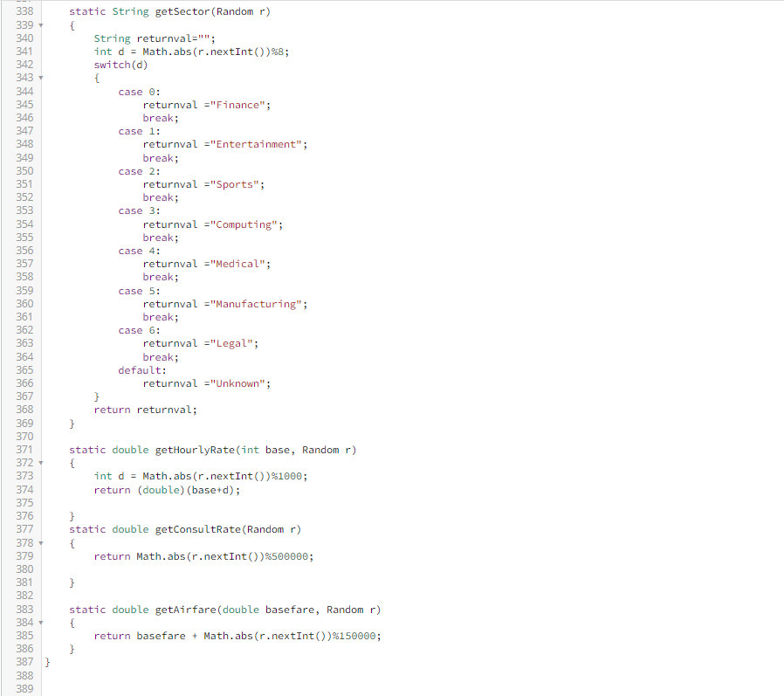Collapse the getAirfare method body

click(38, 623)
